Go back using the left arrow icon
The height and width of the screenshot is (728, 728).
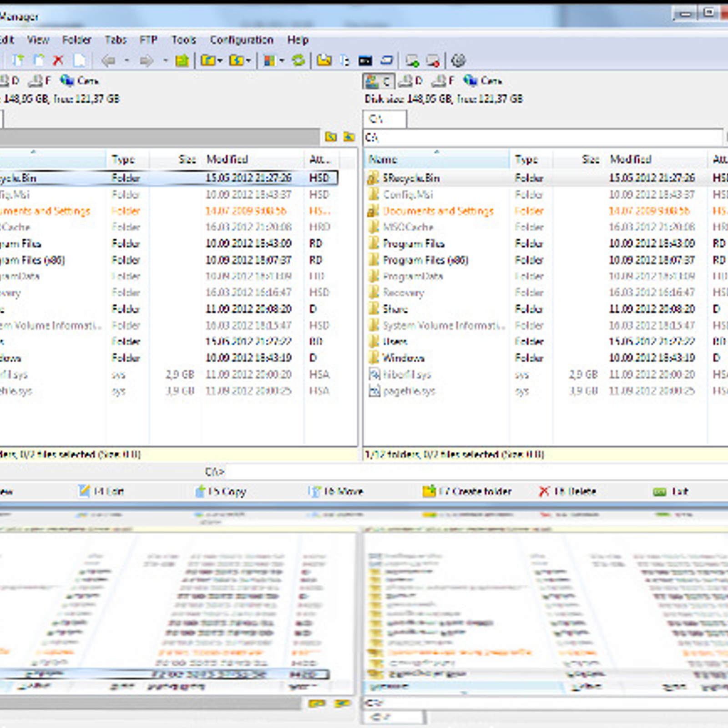[108, 60]
